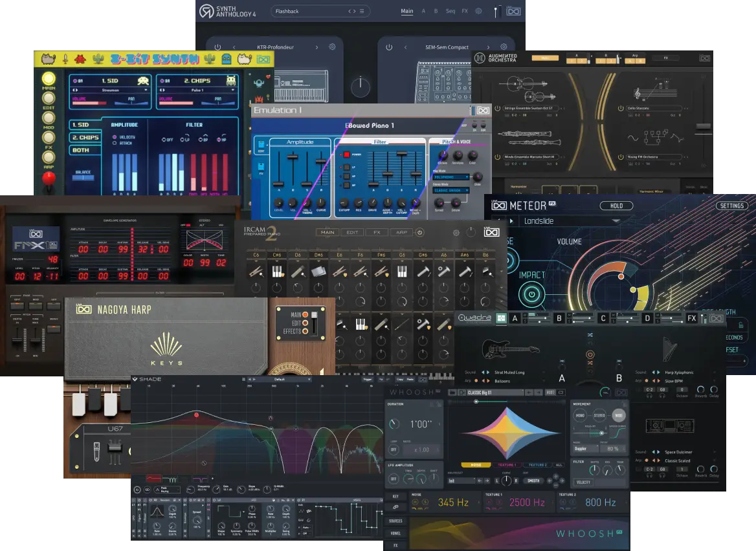The height and width of the screenshot is (551, 756).
Task: Open the Synth Anthology 4 settings gear
Action: click(478, 11)
